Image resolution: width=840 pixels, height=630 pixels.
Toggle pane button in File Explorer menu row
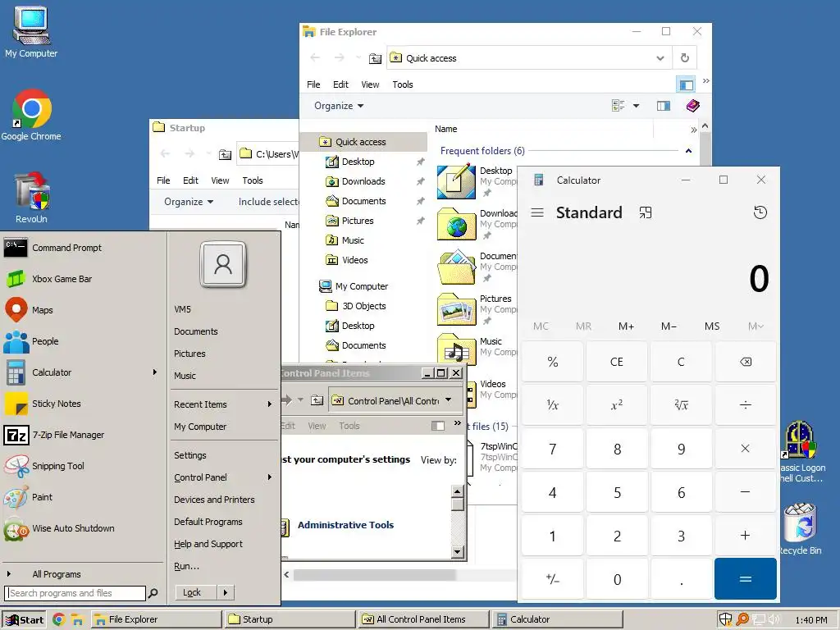[x=687, y=84]
